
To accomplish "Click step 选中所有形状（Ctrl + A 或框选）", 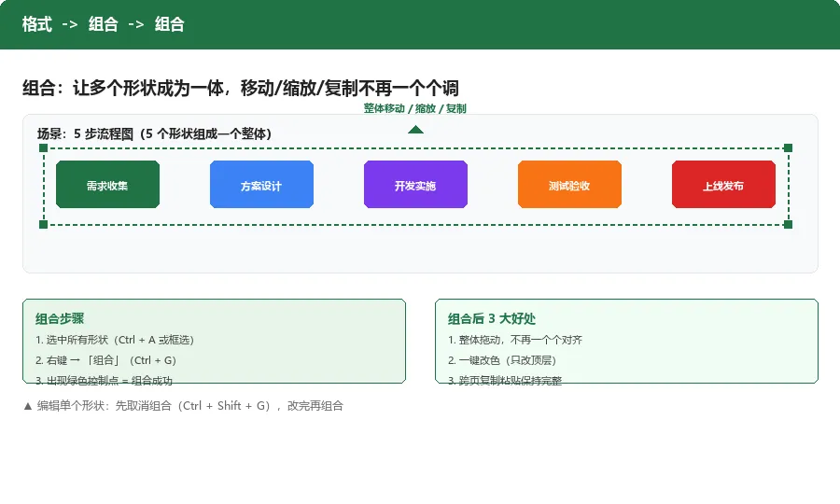I will (115, 340).
